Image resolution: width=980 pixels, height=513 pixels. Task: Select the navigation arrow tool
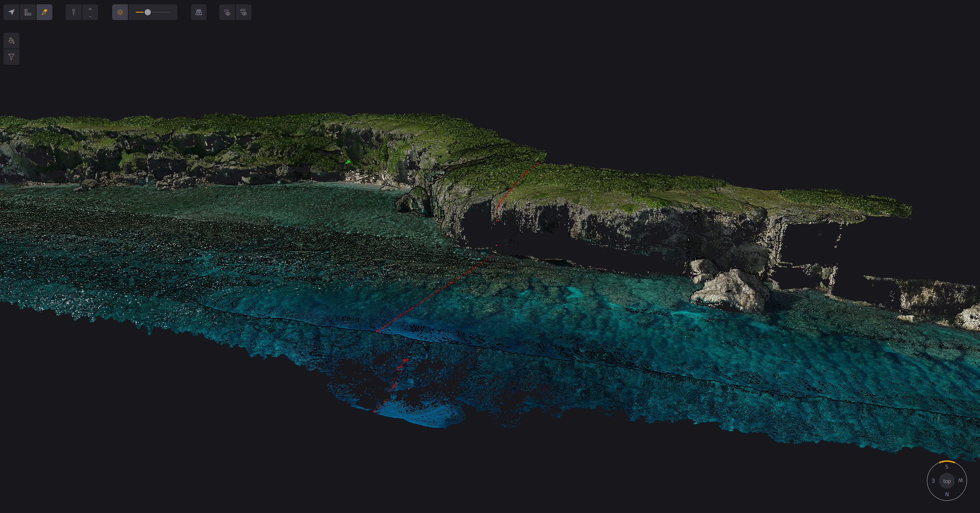coord(11,12)
